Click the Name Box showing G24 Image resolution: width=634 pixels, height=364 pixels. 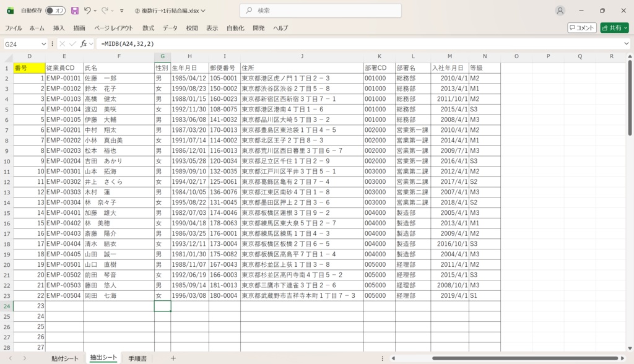pyautogui.click(x=22, y=44)
